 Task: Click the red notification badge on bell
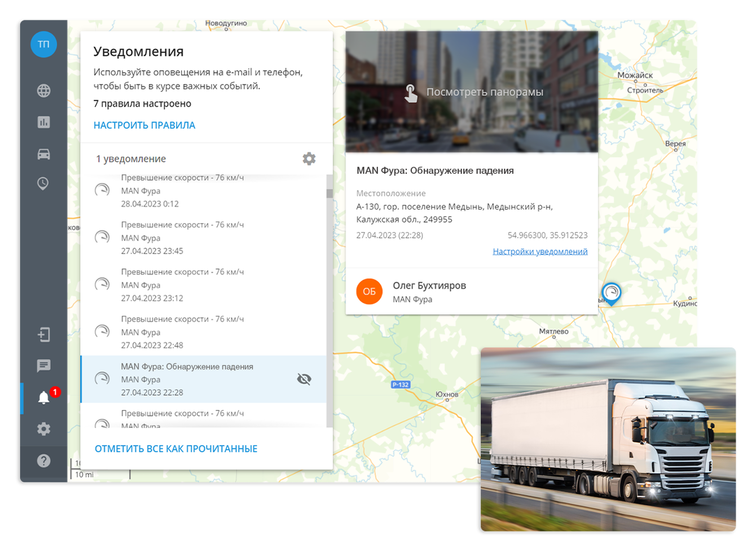click(x=55, y=392)
